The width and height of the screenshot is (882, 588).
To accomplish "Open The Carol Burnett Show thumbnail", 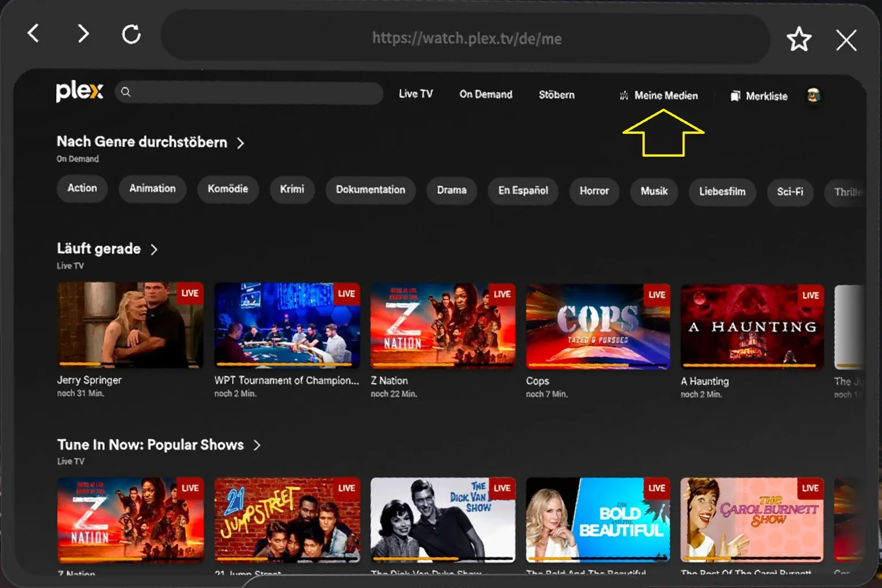I will coord(752,520).
